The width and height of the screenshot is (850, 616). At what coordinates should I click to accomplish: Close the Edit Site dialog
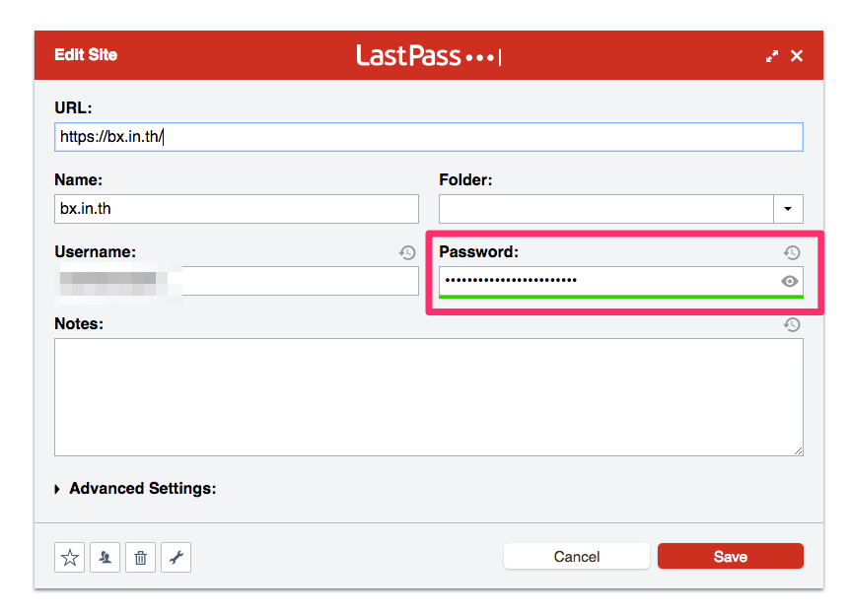point(797,56)
